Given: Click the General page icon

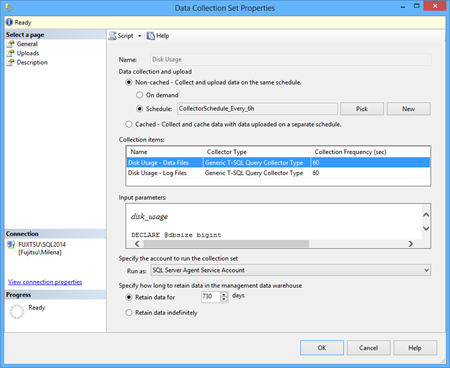Looking at the screenshot, I should (x=11, y=44).
